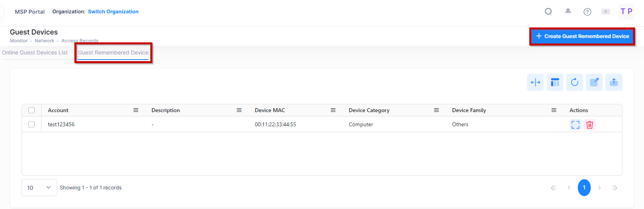
Task: Open the Account column menu
Action: pos(136,110)
